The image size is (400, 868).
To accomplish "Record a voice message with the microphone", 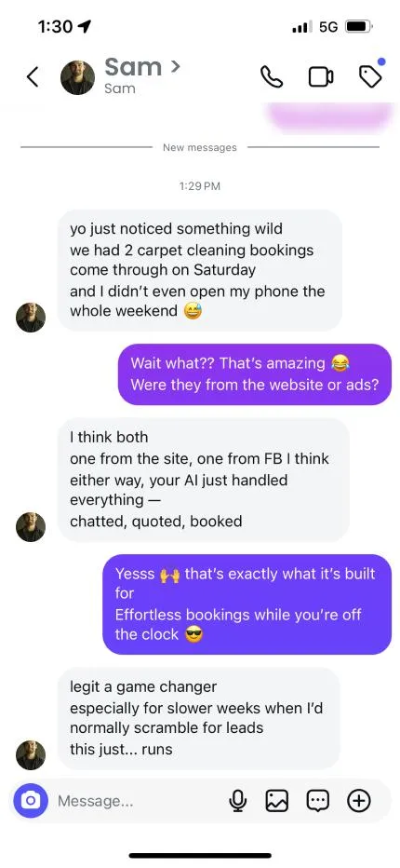I will (238, 800).
